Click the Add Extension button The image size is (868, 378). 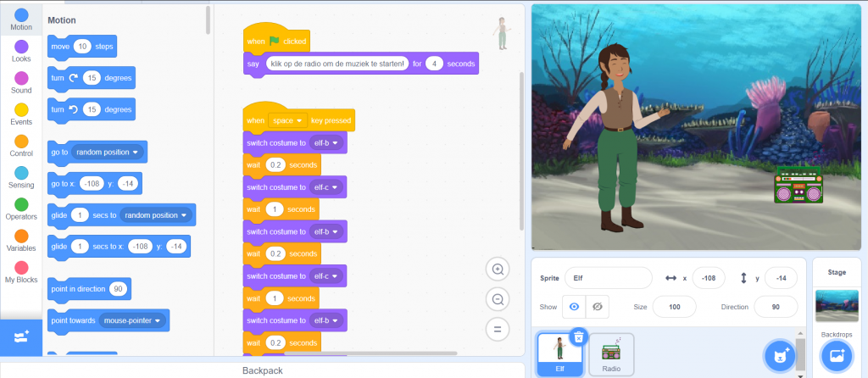point(20,337)
